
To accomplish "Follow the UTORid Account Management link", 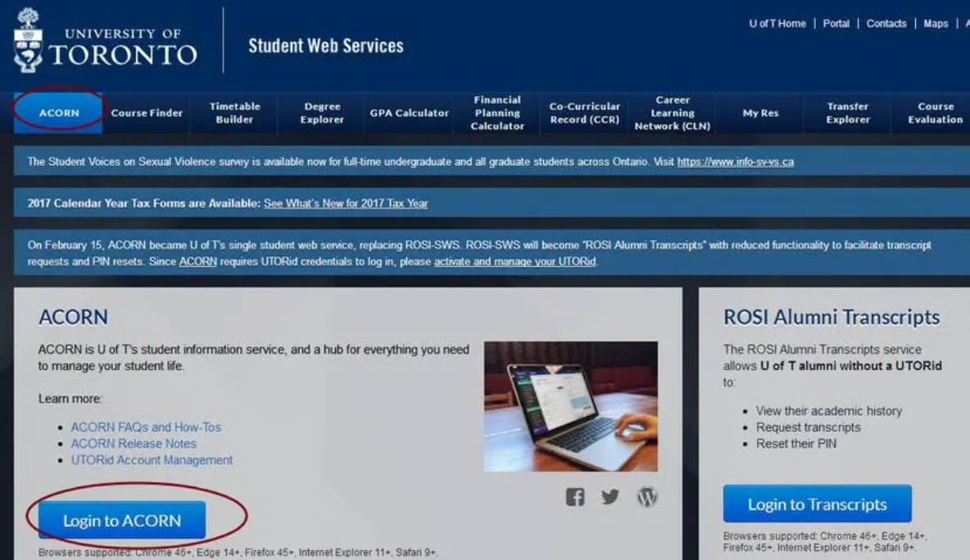I will click(152, 460).
